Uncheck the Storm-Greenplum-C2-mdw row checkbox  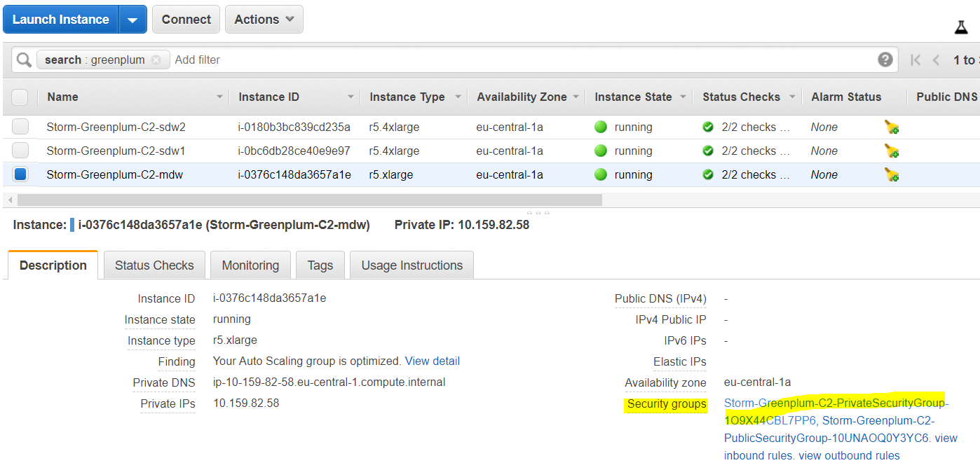(x=20, y=174)
